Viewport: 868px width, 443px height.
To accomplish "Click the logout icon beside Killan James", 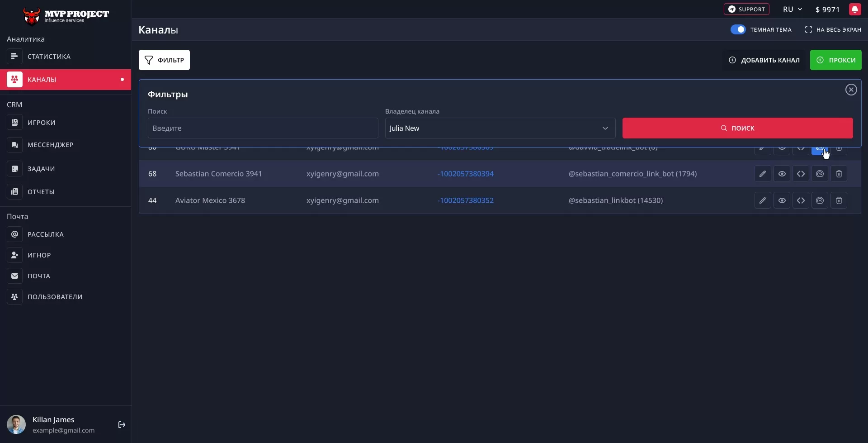I will pos(122,424).
